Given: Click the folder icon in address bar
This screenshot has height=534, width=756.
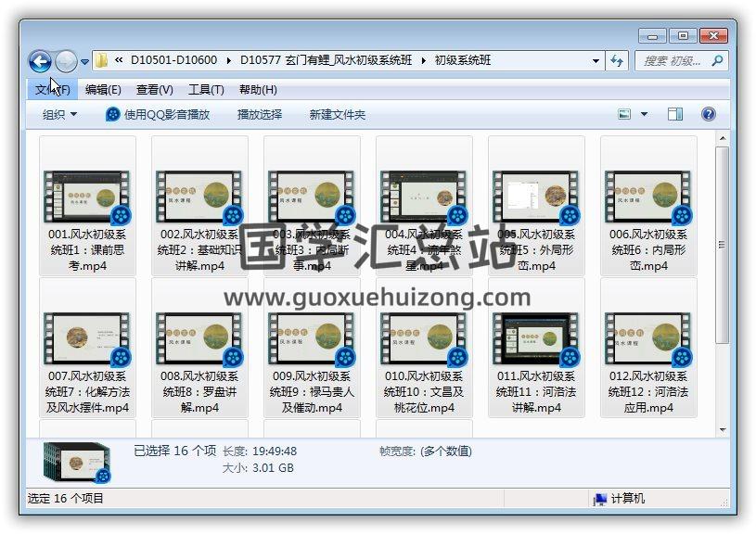Looking at the screenshot, I should tap(101, 61).
